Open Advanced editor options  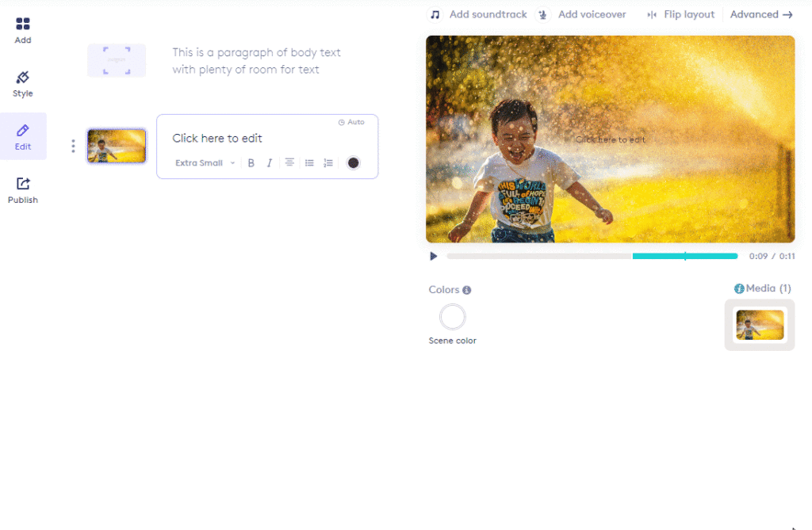tap(761, 14)
